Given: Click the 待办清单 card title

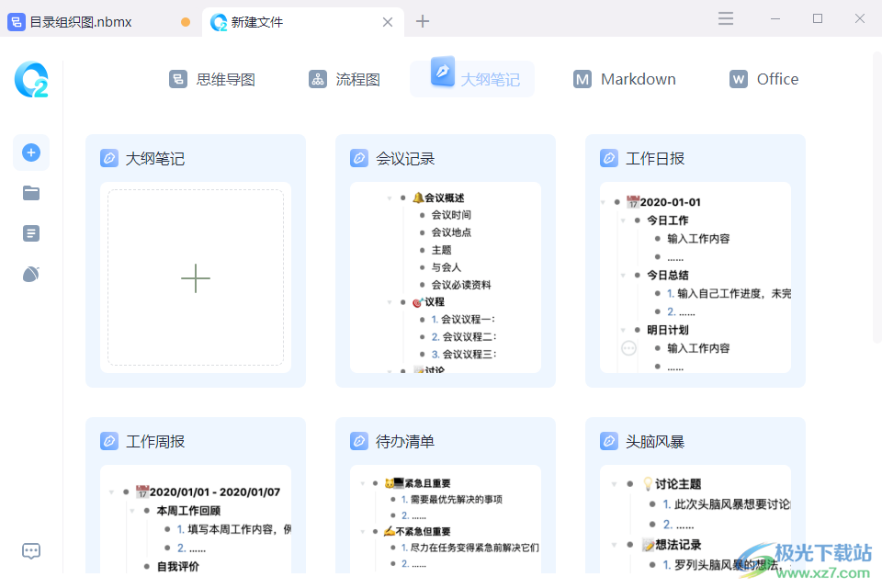Looking at the screenshot, I should click(x=405, y=442).
